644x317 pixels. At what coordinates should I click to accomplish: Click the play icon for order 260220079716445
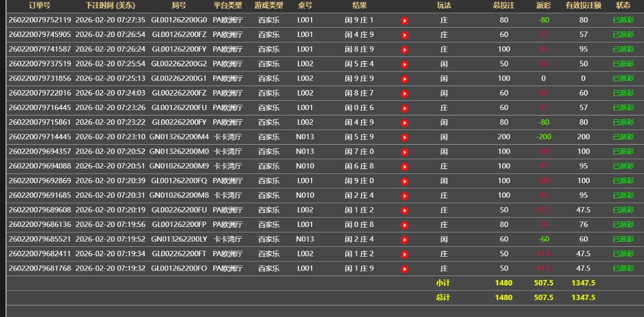[x=404, y=108]
